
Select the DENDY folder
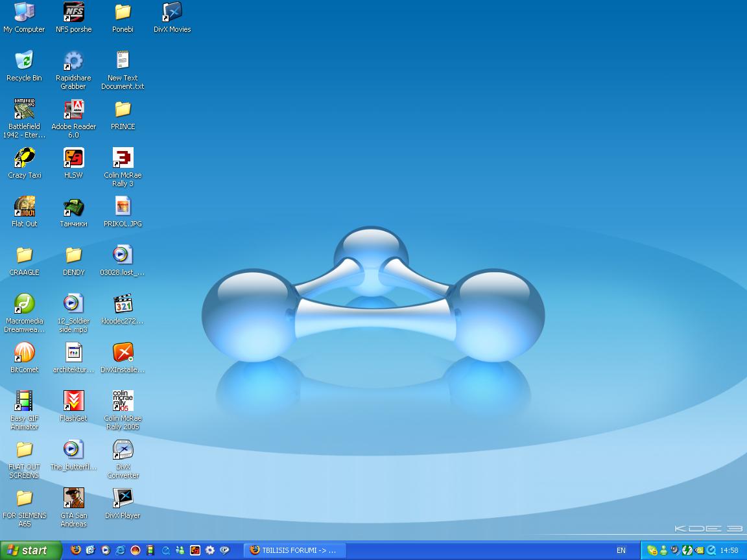click(73, 260)
